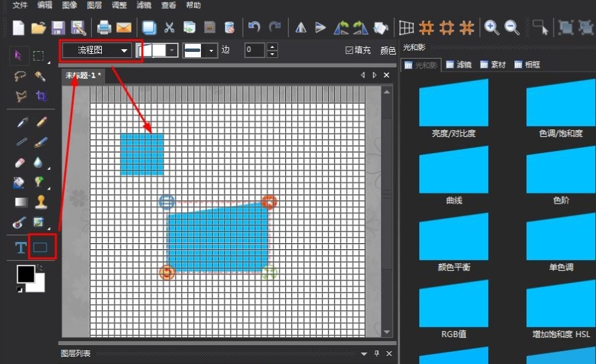Click the rotate left icon

[341, 28]
